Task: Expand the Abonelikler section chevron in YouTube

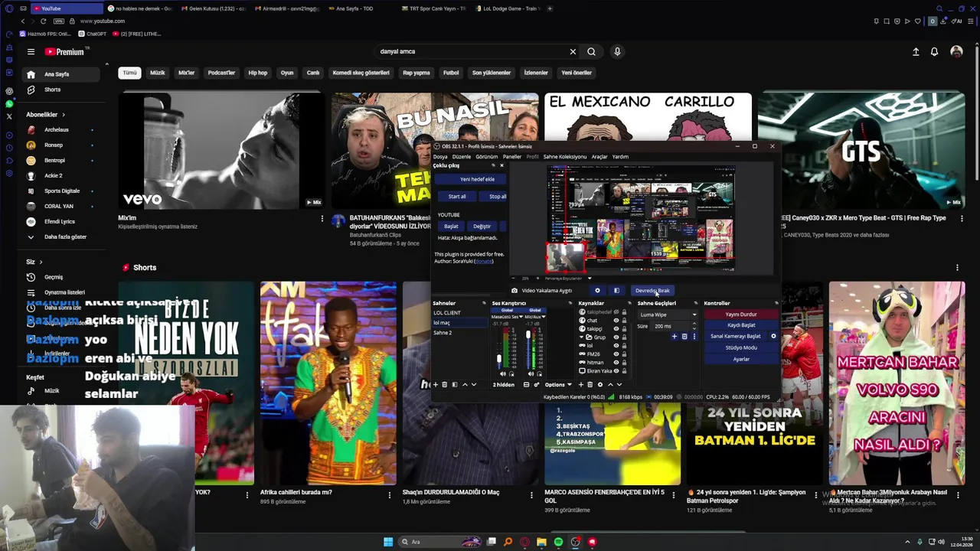Action: point(63,115)
